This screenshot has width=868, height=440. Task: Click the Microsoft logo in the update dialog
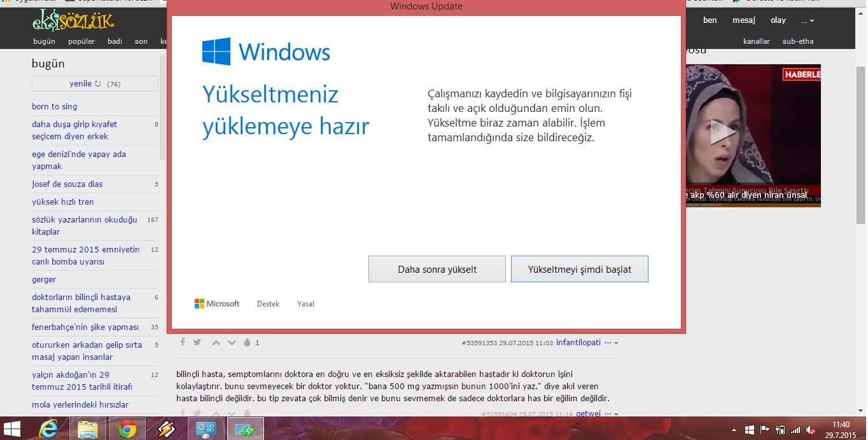[x=217, y=304]
